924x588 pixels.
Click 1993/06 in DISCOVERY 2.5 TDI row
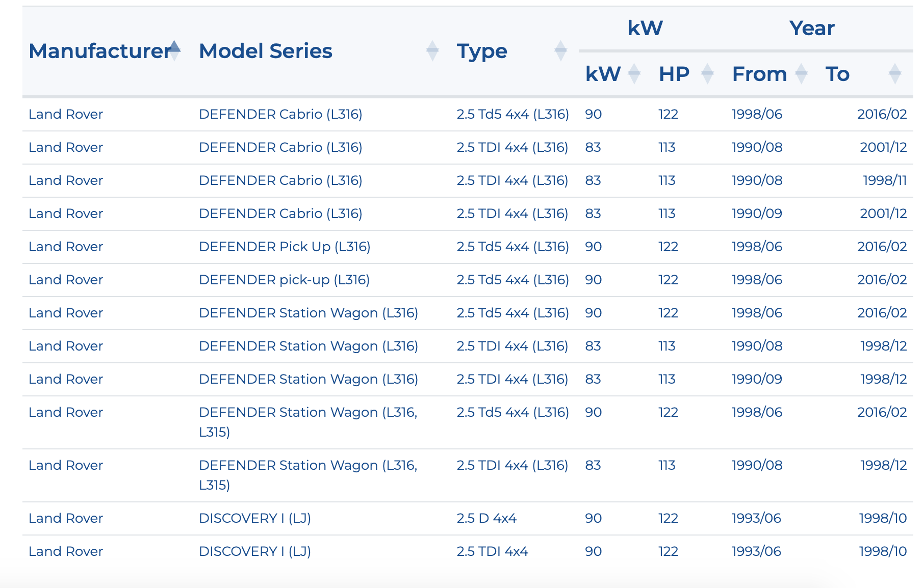pos(756,551)
